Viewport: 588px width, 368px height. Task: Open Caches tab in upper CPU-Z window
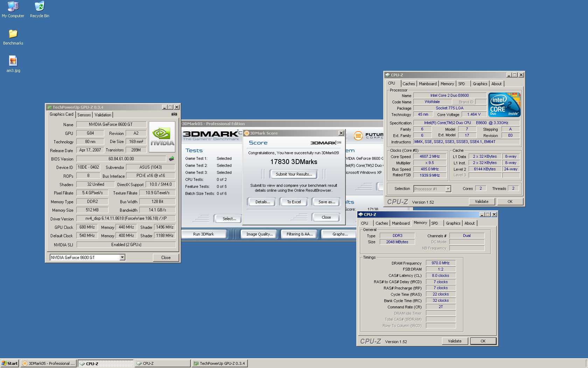coord(408,84)
